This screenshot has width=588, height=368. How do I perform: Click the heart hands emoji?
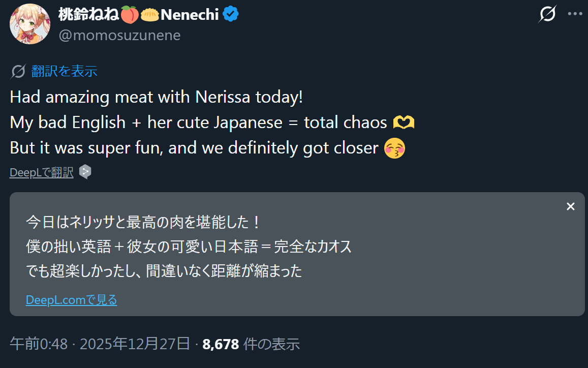(404, 122)
